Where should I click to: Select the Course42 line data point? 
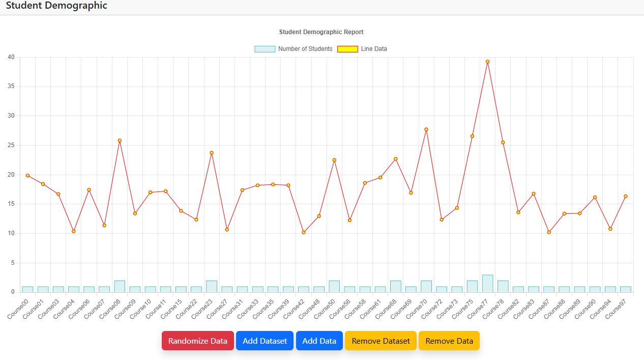[304, 232]
